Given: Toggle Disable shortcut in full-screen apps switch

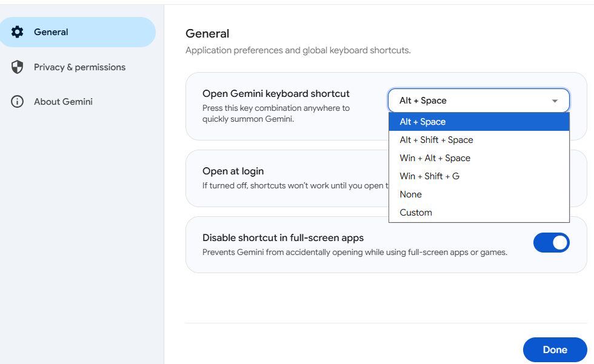Looking at the screenshot, I should (x=551, y=242).
